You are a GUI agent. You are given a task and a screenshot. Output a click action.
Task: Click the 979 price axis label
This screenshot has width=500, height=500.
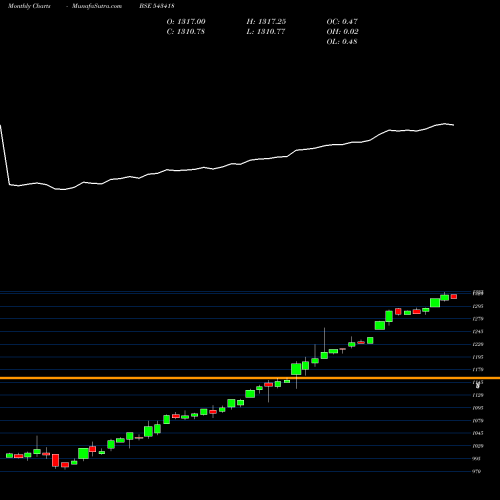477,471
